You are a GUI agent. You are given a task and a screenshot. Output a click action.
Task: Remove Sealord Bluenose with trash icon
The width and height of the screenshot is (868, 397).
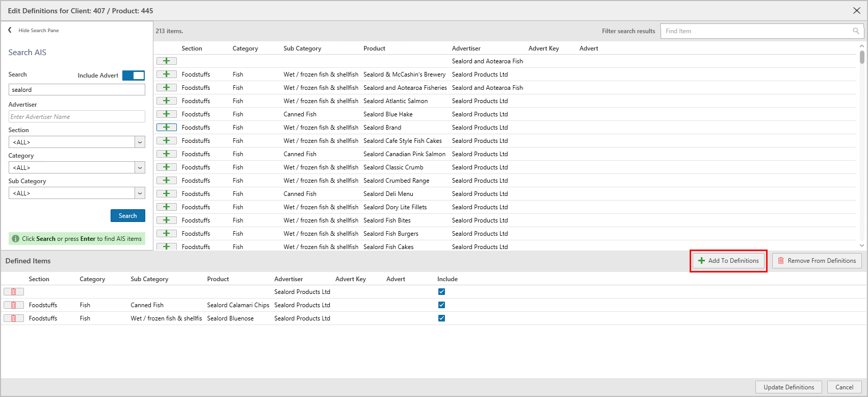tap(14, 318)
